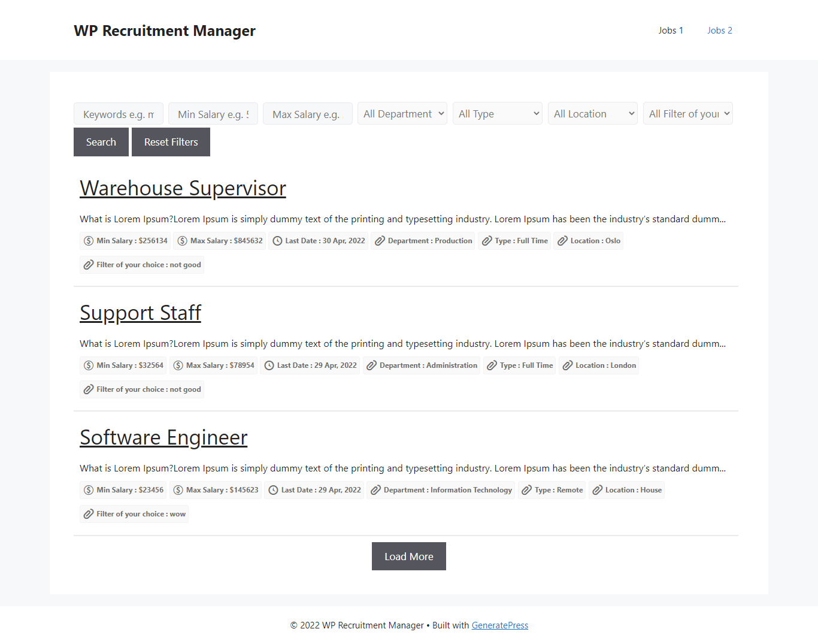
Task: Click paperclip icon in Warehouse Supervisor filter choice tag
Action: click(x=89, y=265)
